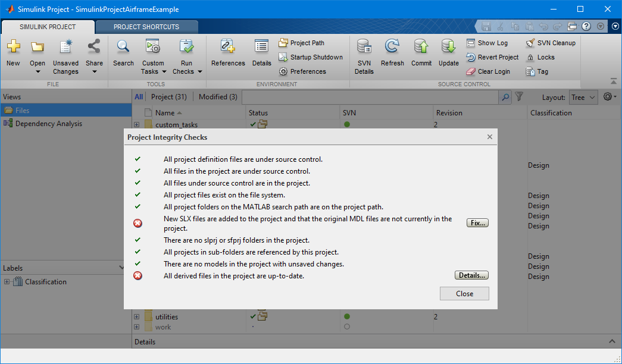Switch to the SIMULINK PROJECT tab

(x=48, y=27)
